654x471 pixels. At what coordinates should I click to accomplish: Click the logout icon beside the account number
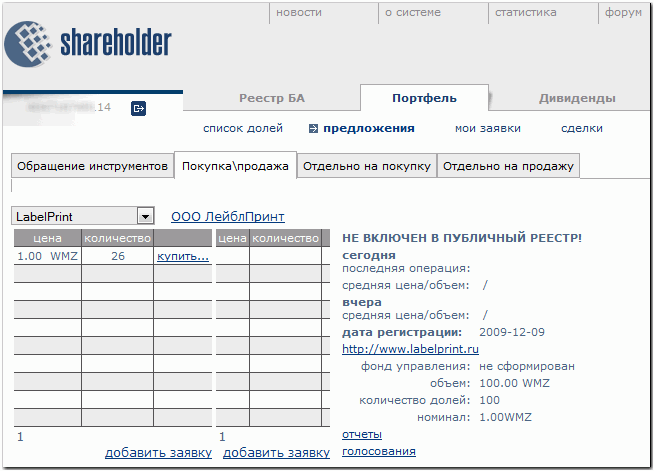pos(139,107)
